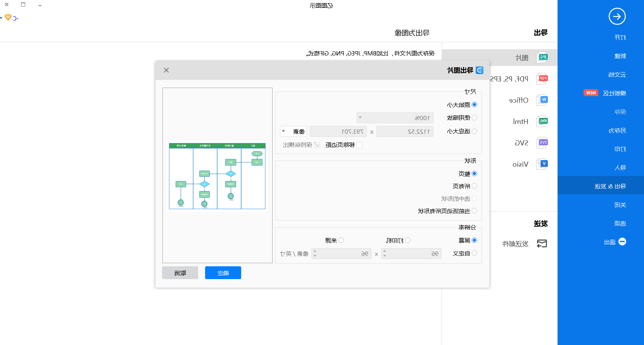Select the 当前活动页所有形状 radio button

[475, 211]
